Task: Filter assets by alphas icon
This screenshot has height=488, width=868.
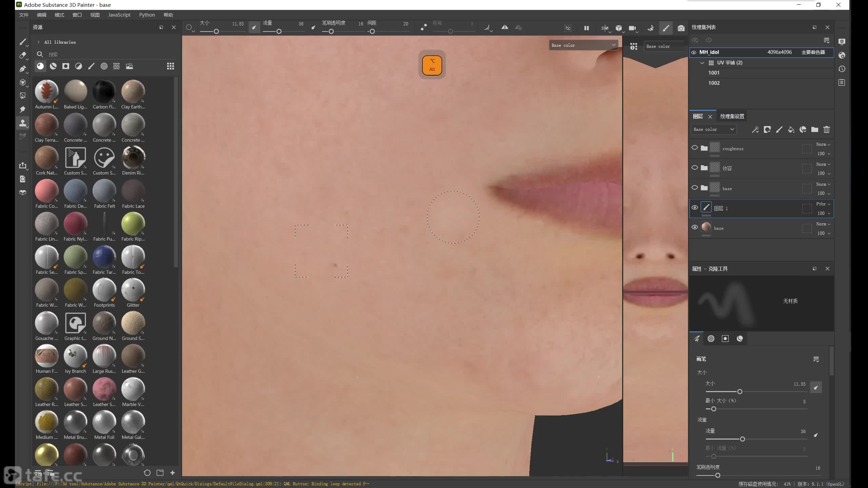Action: coord(104,66)
